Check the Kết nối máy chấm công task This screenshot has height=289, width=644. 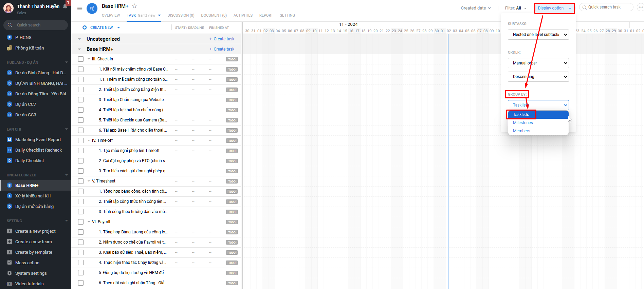point(81,69)
